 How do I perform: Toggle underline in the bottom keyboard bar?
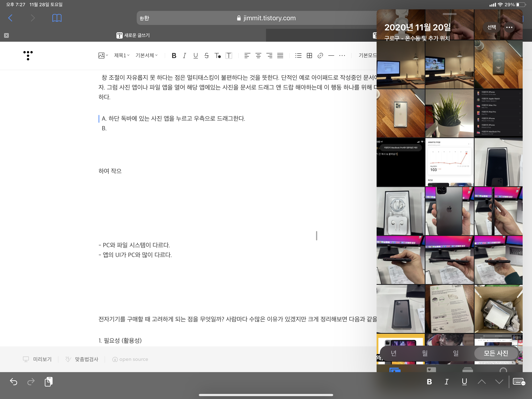click(464, 382)
